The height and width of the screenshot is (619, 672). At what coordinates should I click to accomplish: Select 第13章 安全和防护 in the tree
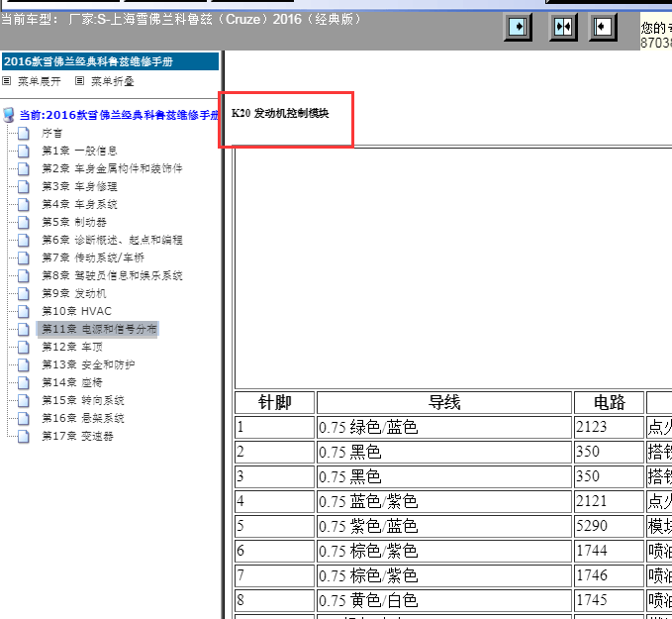point(88,364)
